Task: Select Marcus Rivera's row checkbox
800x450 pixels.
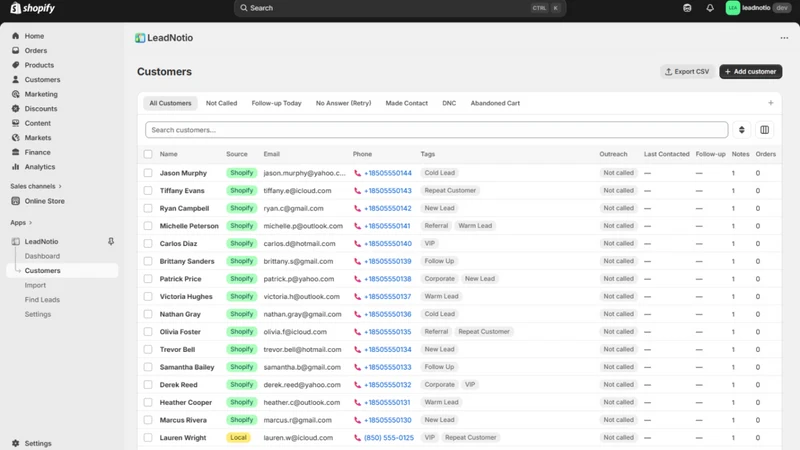Action: point(148,420)
